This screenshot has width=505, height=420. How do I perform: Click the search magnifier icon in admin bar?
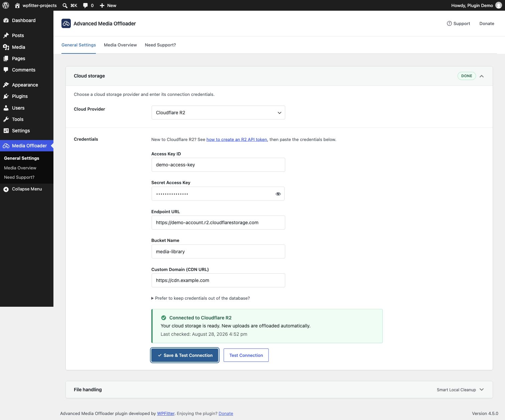pyautogui.click(x=65, y=5)
